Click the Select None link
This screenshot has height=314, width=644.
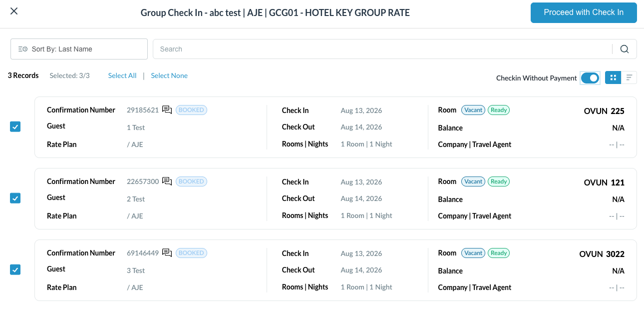169,75
